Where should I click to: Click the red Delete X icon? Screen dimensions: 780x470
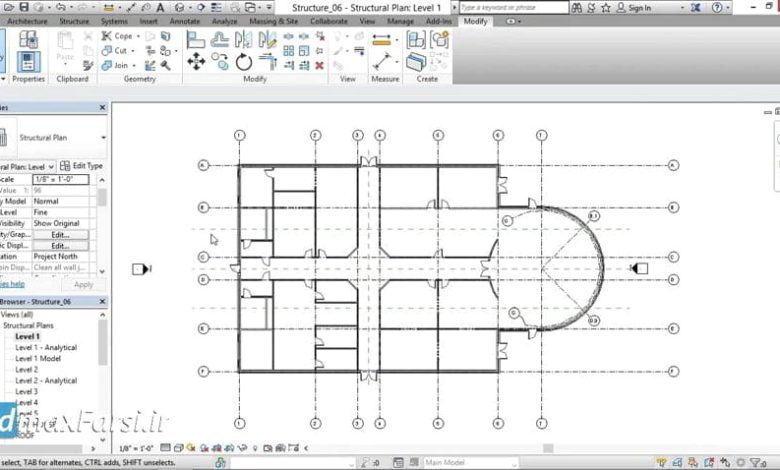coord(319,65)
